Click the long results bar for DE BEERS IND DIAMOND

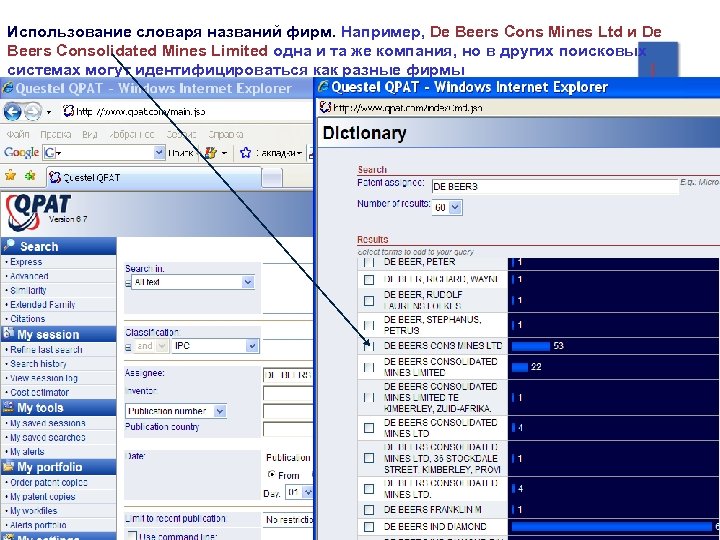pos(612,526)
